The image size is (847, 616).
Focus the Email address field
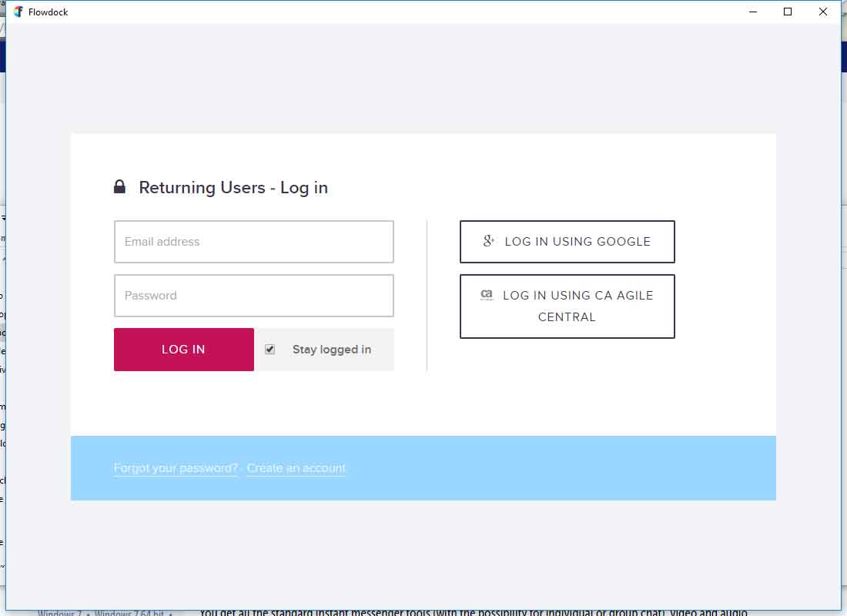tap(254, 242)
